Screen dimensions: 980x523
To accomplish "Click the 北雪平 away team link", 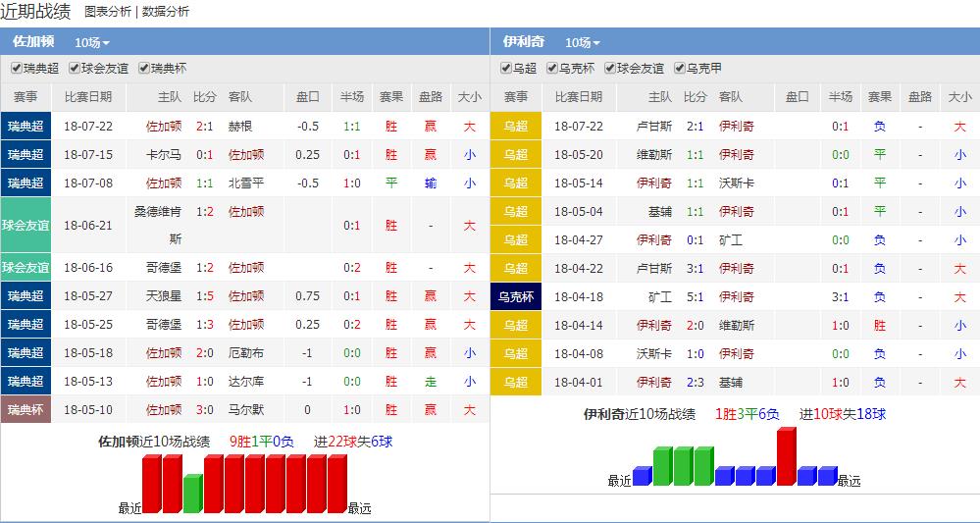I will [x=246, y=183].
